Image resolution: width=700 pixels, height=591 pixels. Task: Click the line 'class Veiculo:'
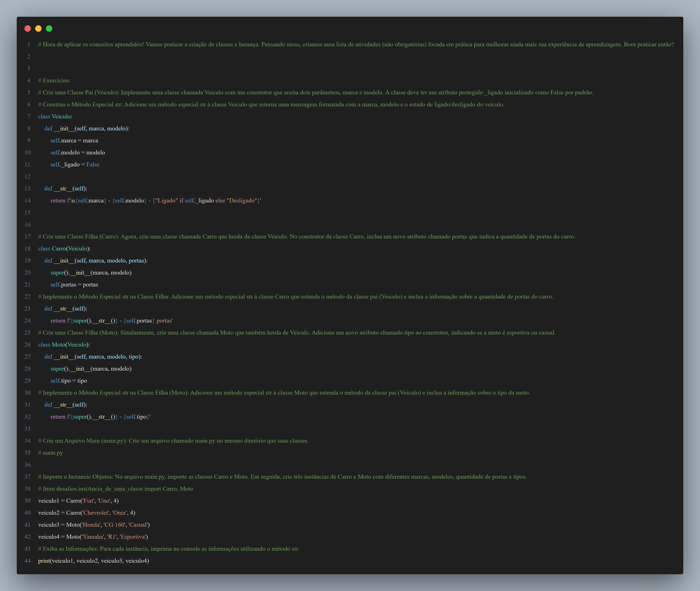point(55,116)
